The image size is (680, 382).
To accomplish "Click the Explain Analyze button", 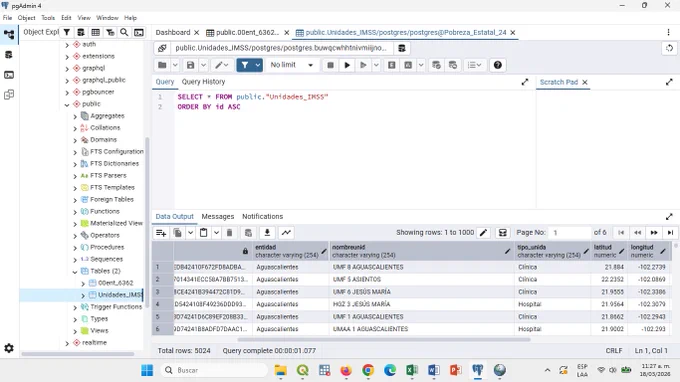I will 408,65.
